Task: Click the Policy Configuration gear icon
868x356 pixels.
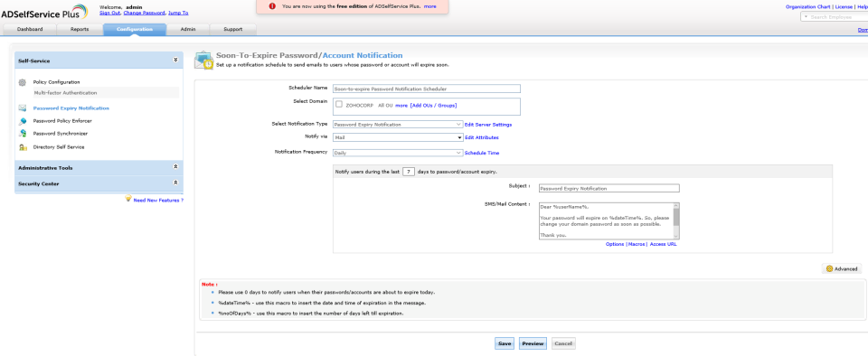Action: point(22,82)
